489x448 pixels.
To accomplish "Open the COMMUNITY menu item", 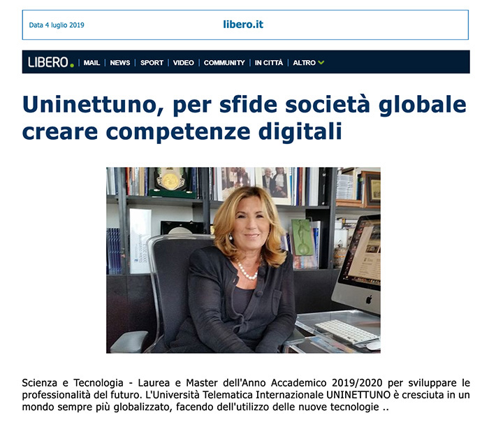I will 224,63.
